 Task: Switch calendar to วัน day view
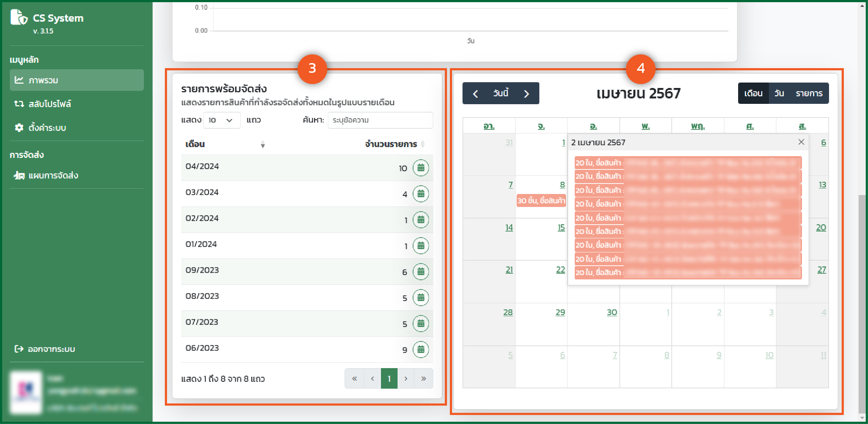pyautogui.click(x=779, y=93)
